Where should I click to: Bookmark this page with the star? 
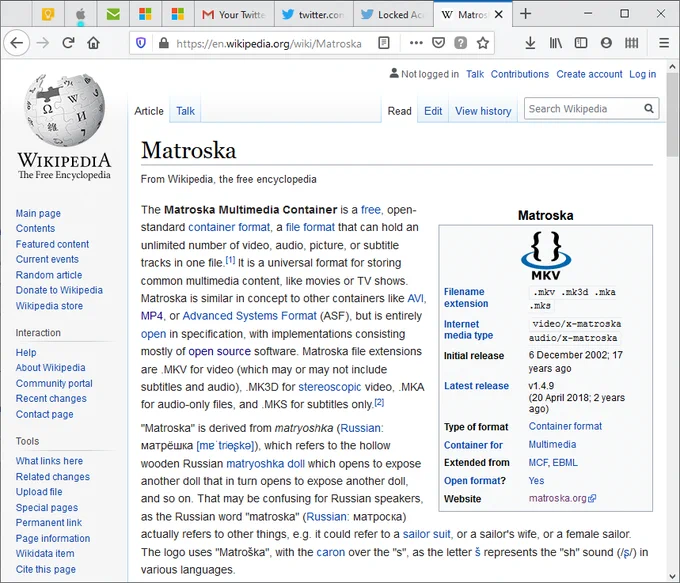point(483,43)
